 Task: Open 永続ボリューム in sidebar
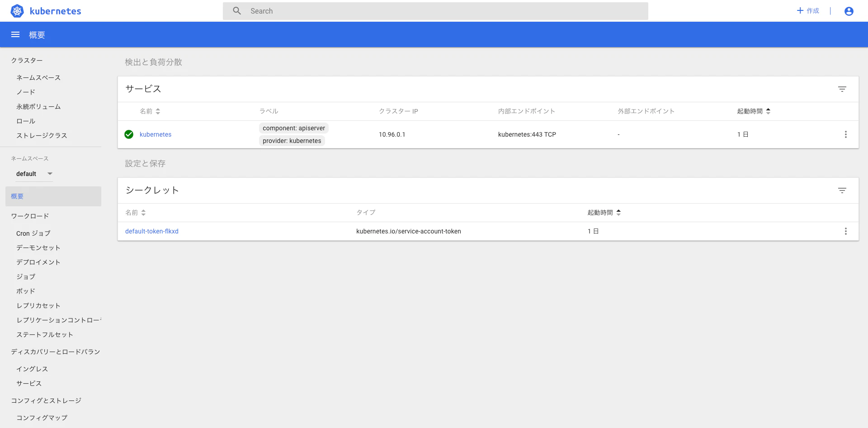pyautogui.click(x=38, y=107)
